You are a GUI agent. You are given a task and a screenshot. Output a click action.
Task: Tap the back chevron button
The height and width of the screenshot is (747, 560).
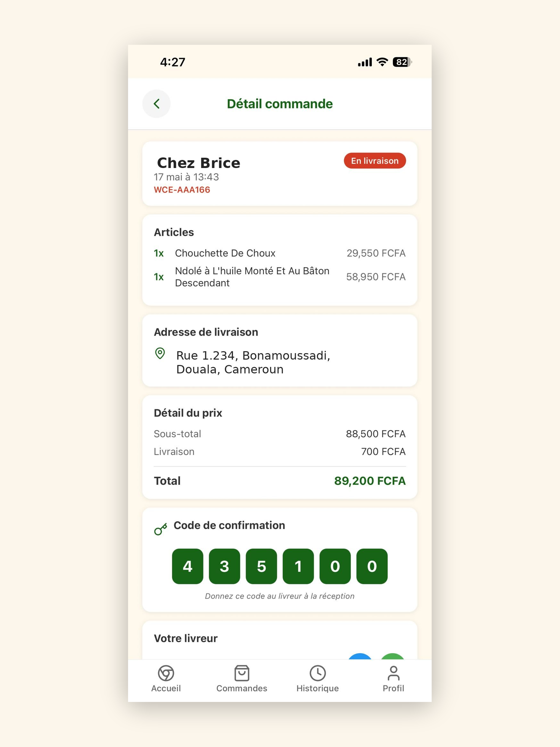156,104
